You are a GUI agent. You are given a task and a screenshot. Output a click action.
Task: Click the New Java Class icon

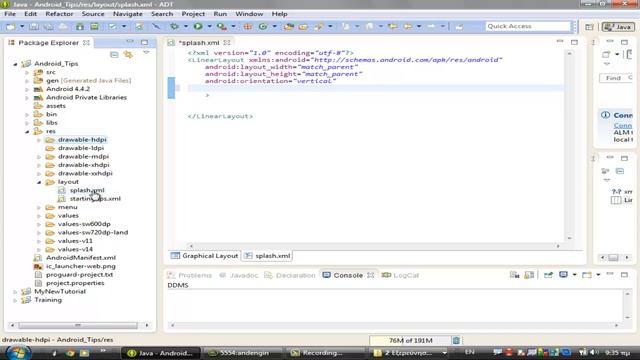point(263,27)
